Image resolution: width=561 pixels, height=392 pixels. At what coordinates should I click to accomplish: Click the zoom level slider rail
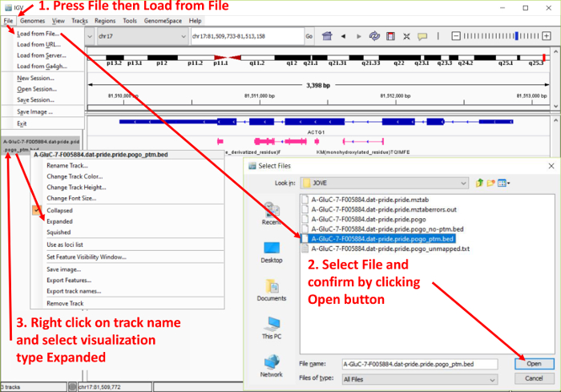(x=501, y=36)
